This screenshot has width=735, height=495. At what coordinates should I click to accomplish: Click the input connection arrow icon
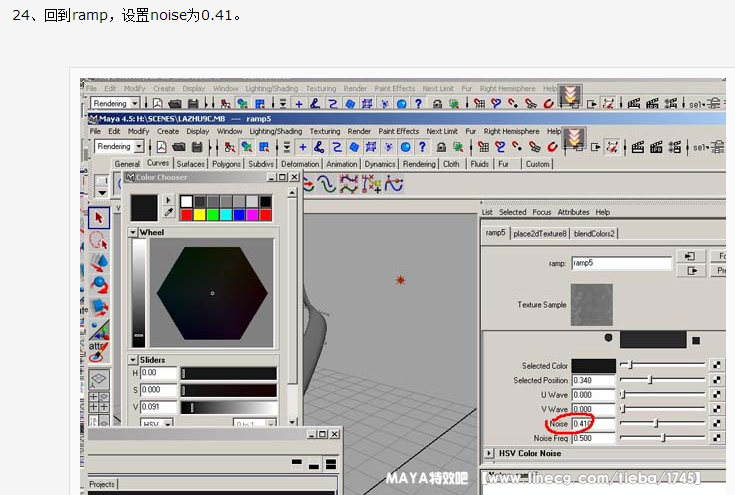point(689,256)
